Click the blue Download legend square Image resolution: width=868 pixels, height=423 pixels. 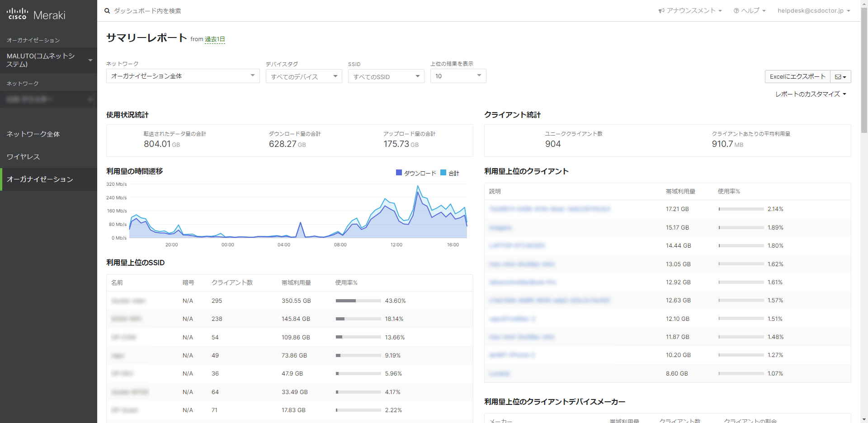[x=399, y=173]
